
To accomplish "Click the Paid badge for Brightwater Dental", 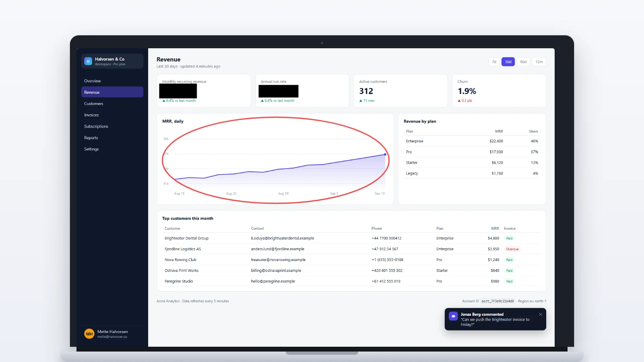I will [x=509, y=238].
